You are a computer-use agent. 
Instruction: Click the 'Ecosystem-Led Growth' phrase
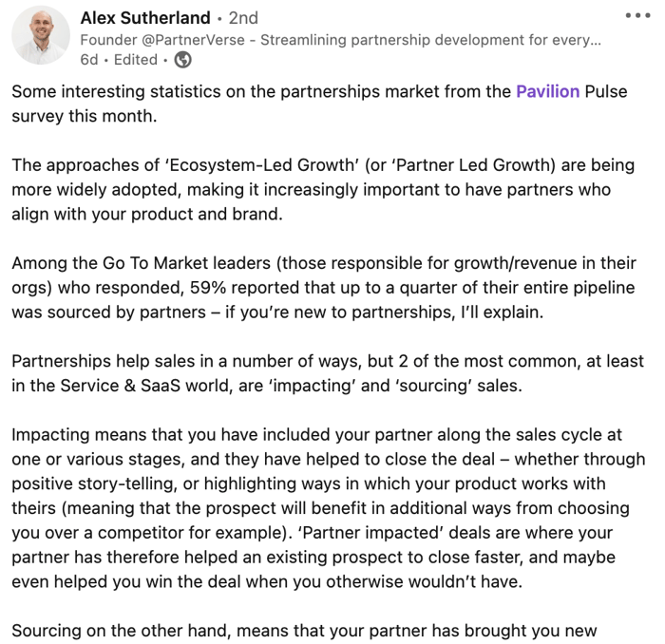pyautogui.click(x=261, y=165)
